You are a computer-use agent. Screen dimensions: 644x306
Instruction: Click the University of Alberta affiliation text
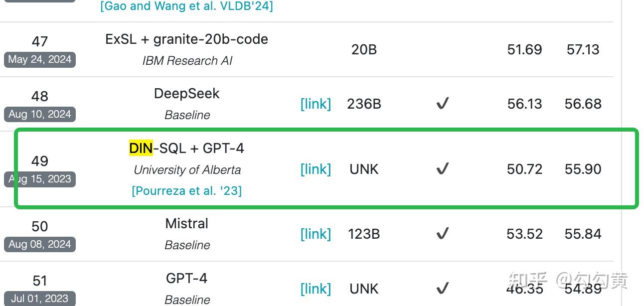pos(187,170)
